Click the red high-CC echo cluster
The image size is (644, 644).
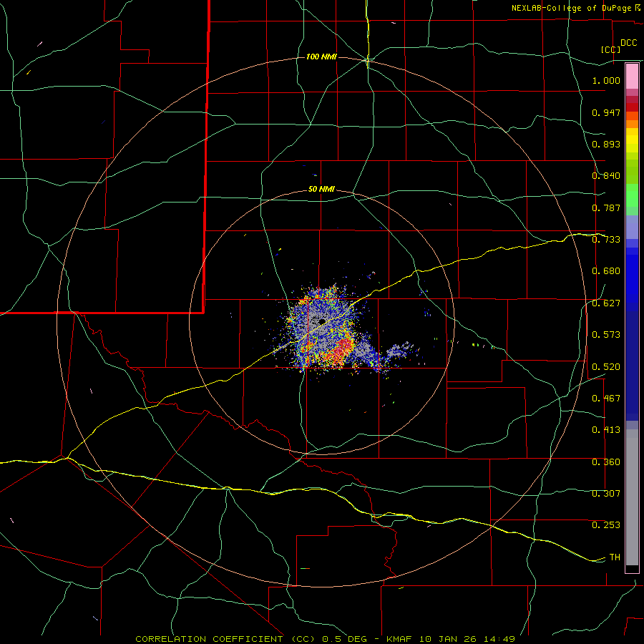point(342,349)
